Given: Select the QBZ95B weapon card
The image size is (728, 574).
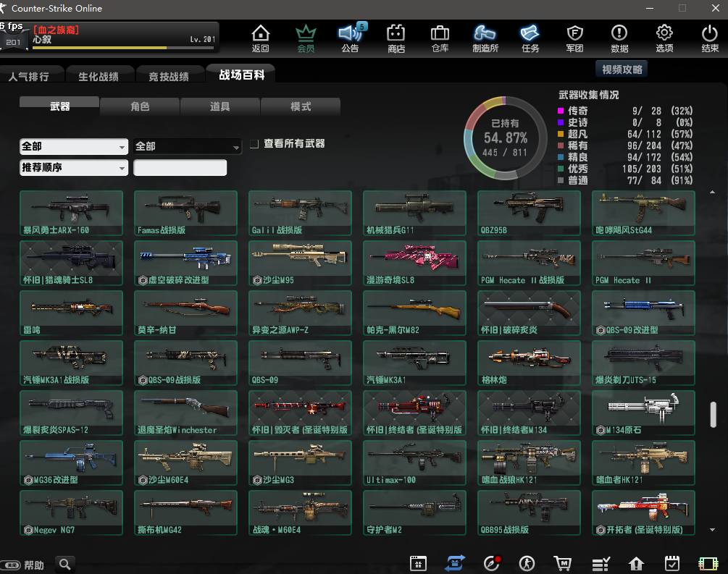Looking at the screenshot, I should tap(529, 213).
